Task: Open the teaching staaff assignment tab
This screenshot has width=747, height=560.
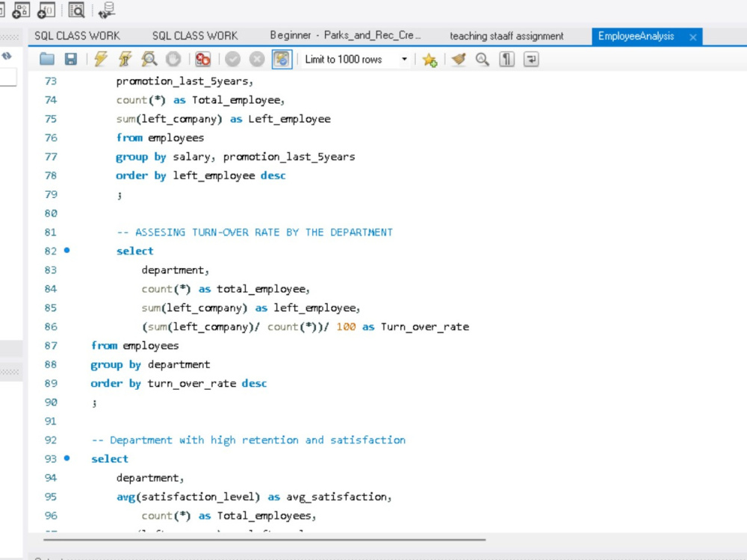Action: 506,36
